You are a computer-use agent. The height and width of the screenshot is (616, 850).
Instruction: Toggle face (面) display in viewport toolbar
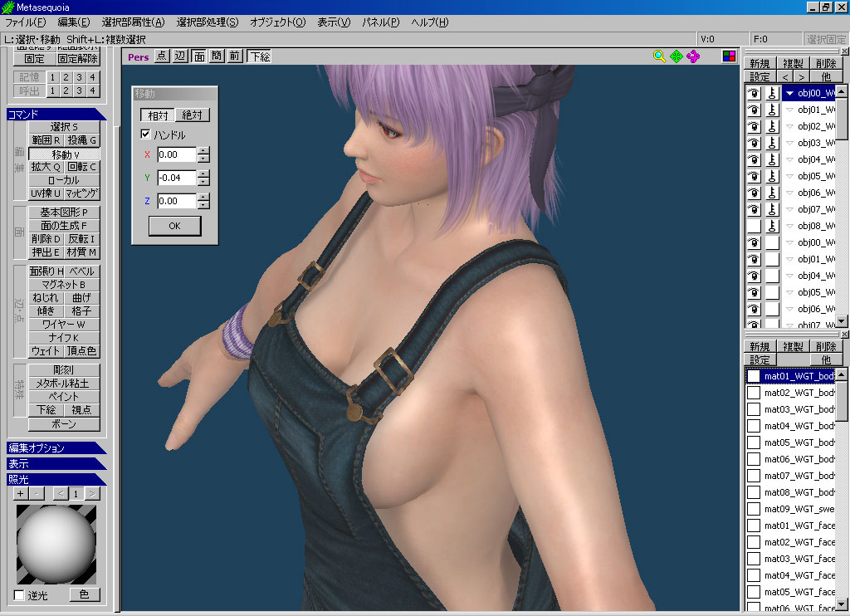[x=199, y=56]
